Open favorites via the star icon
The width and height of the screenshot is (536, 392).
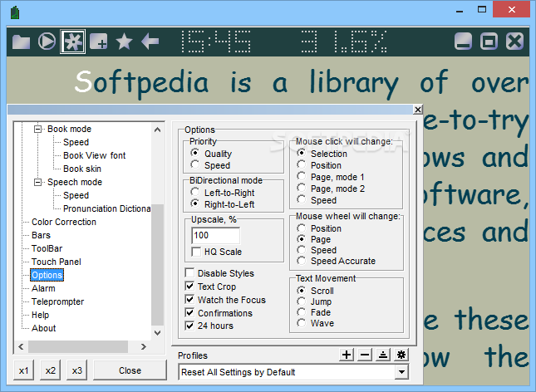(124, 42)
